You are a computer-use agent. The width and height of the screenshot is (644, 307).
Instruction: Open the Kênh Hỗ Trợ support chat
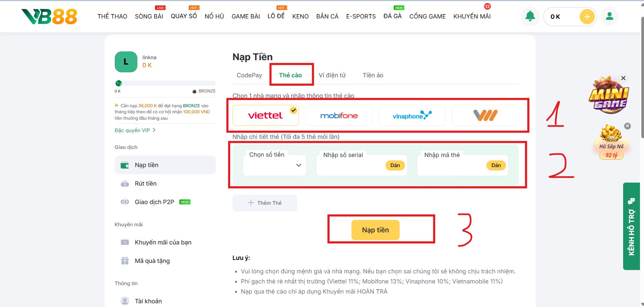pos(631,226)
